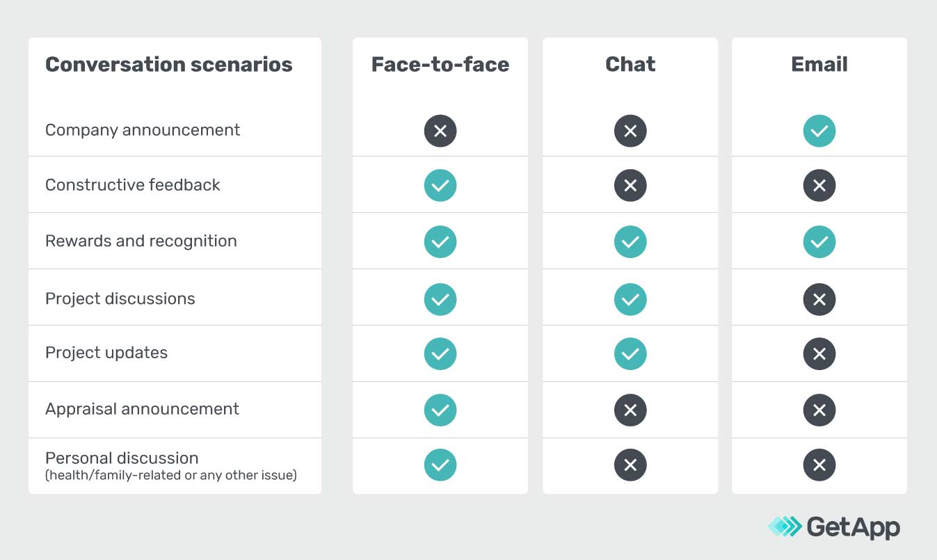
Task: Click the Email cross icon for Project discussions
Action: [819, 299]
